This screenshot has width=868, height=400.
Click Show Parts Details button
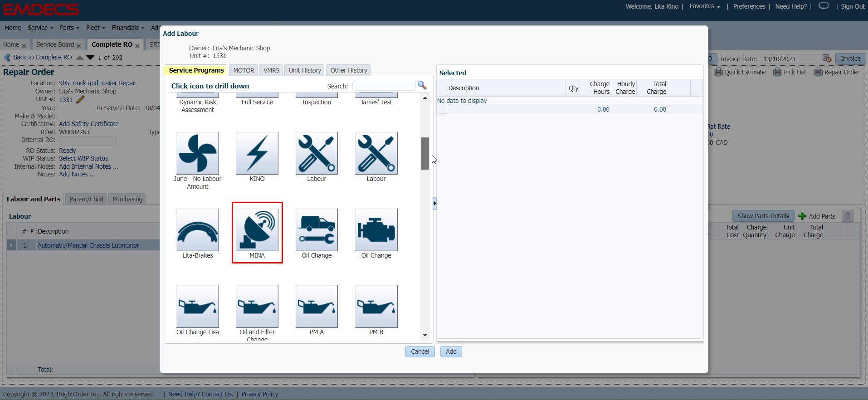pyautogui.click(x=763, y=216)
